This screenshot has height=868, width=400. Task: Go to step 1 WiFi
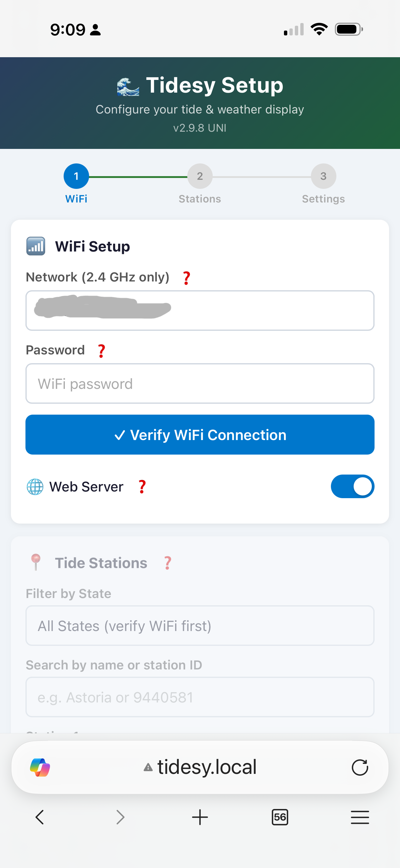(x=76, y=176)
